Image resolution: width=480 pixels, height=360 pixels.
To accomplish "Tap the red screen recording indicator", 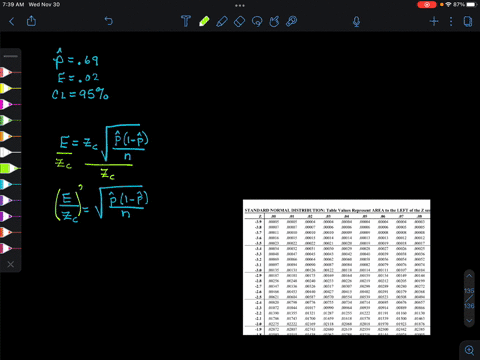I will click(427, 5).
